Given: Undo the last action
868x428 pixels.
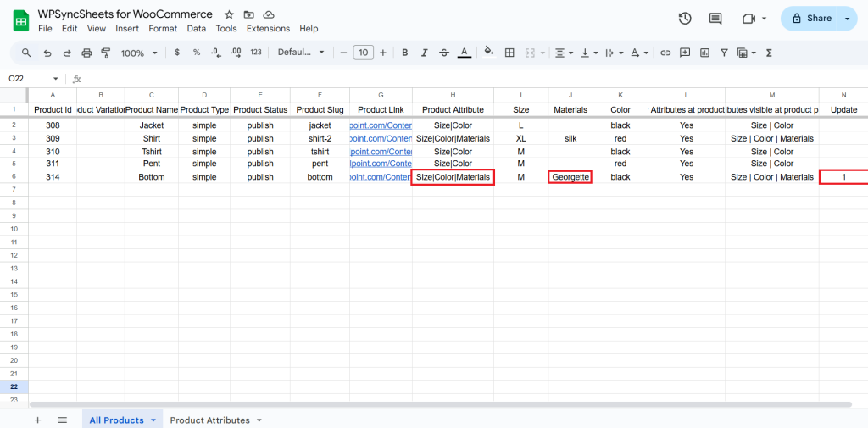Looking at the screenshot, I should click(x=47, y=53).
